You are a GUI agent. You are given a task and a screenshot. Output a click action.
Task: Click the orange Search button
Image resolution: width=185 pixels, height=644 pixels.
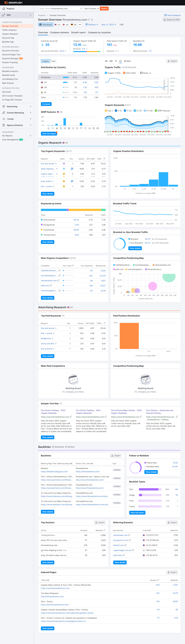104,9
